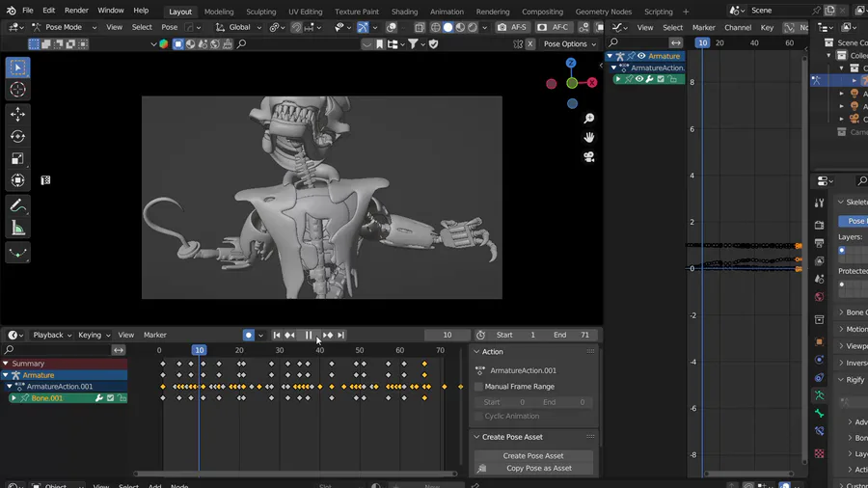Viewport: 868px width, 488px height.
Task: Open the Render menu
Action: [76, 11]
